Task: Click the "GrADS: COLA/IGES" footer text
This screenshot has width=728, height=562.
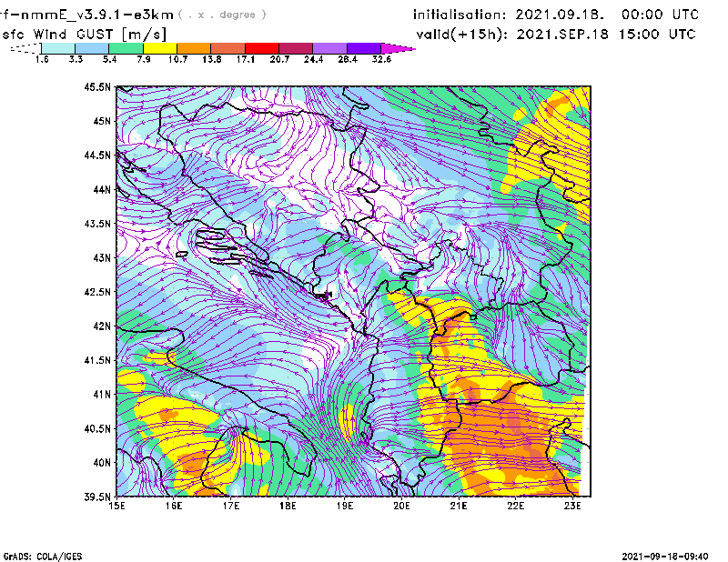Action: tap(43, 557)
